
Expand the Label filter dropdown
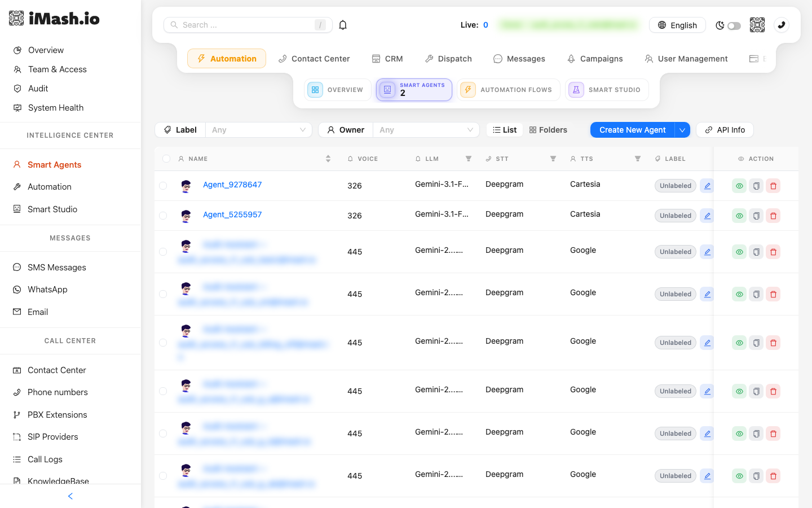(x=259, y=130)
